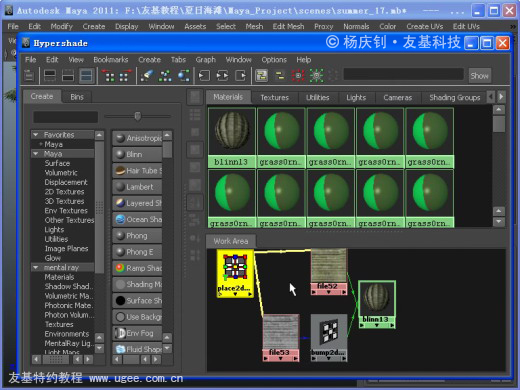Create a Hair Tube Shader node

pos(137,171)
